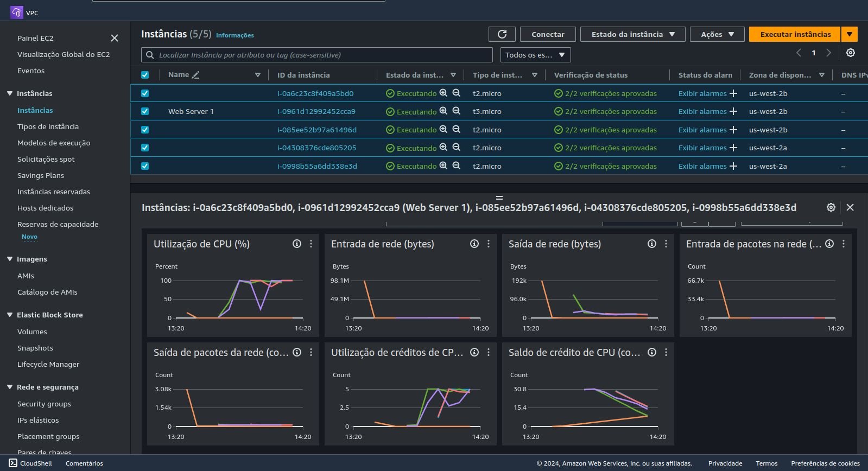Click Exibir alarmes for i-0998b55a6dd338e3d
This screenshot has width=868, height=471.
coord(702,166)
